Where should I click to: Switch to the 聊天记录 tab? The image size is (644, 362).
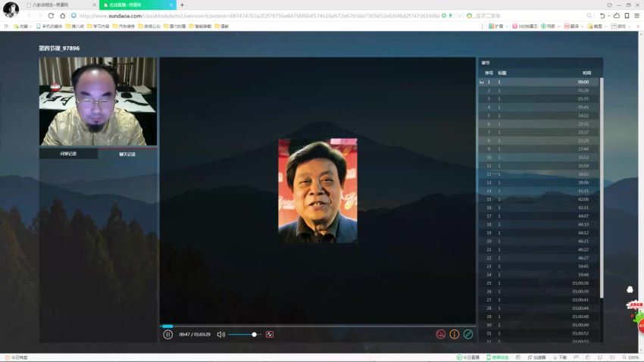(127, 154)
